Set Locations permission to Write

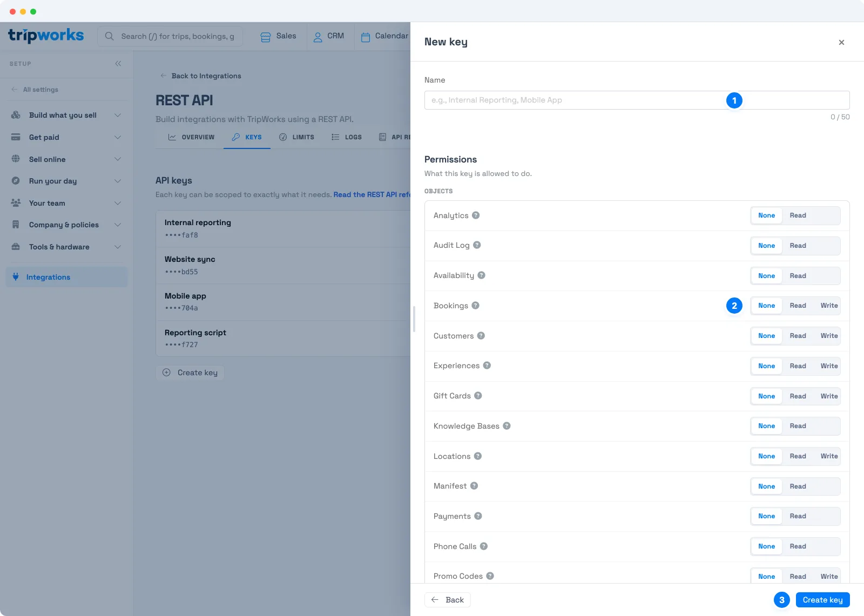coord(829,456)
